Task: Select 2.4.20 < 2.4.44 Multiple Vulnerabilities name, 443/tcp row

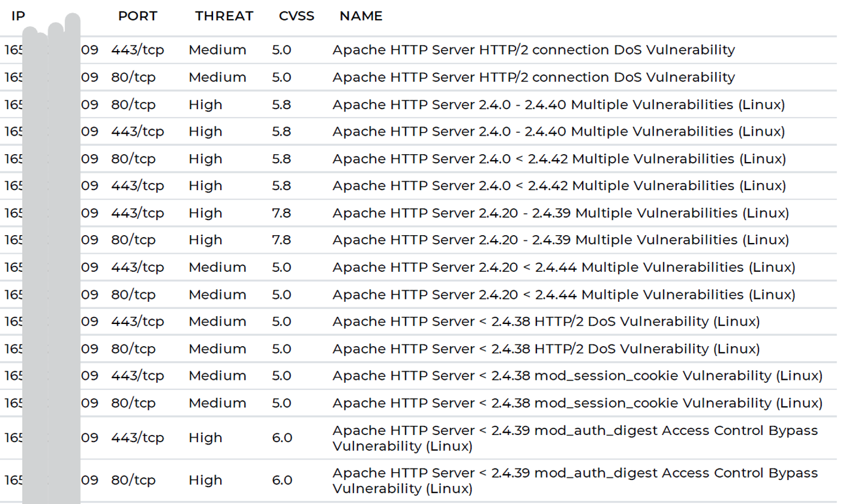Action: click(x=564, y=268)
